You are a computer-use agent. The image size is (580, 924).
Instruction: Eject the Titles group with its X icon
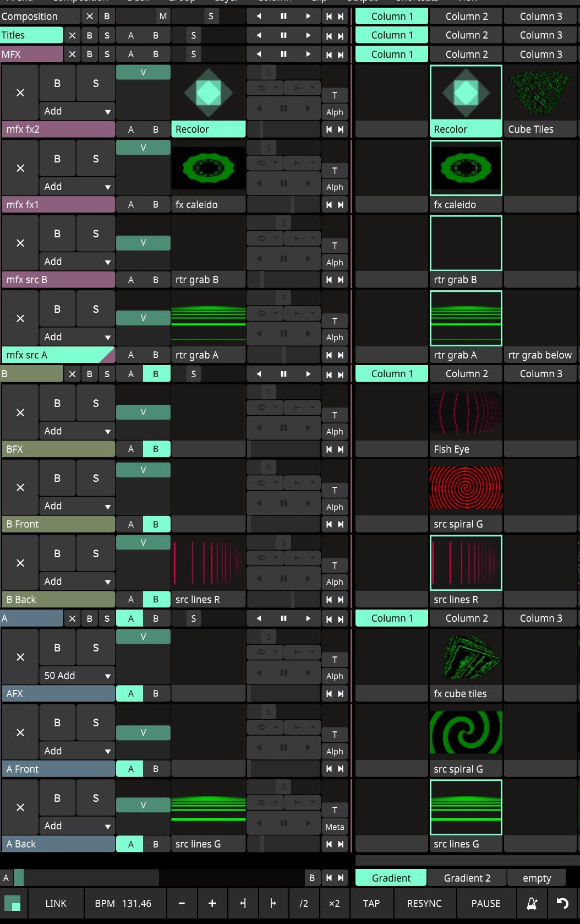coord(72,35)
